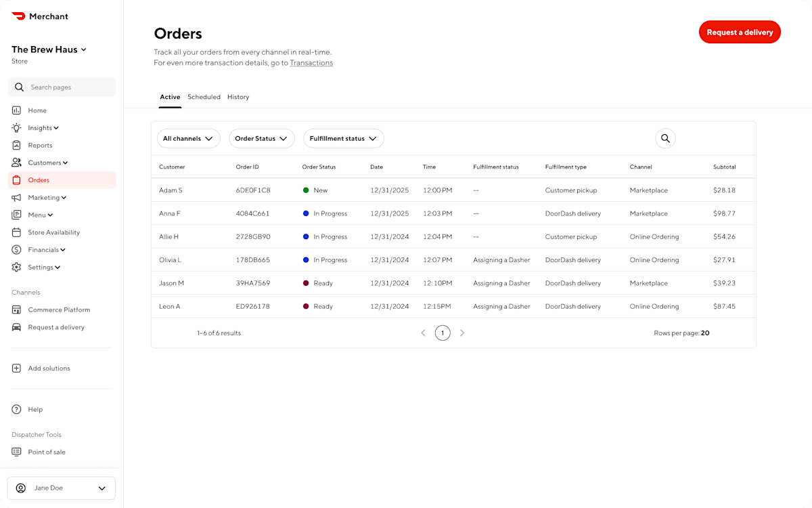Select the Point of sale dispatcher tool
This screenshot has height=508, width=812.
(x=47, y=452)
